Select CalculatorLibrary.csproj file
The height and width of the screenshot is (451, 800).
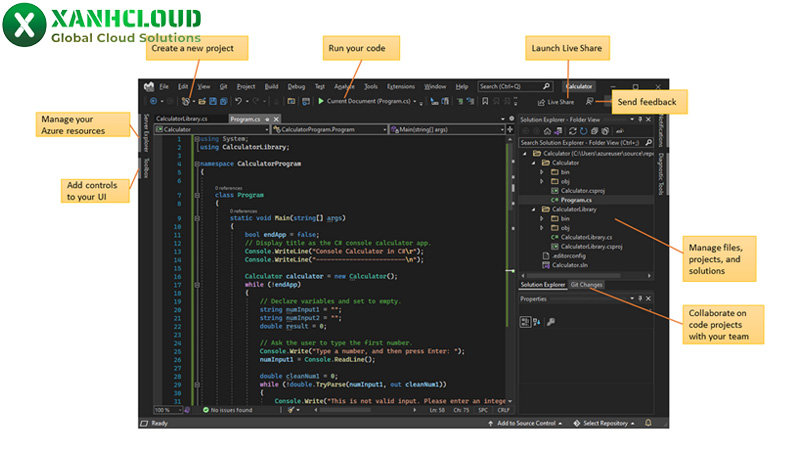(x=591, y=246)
